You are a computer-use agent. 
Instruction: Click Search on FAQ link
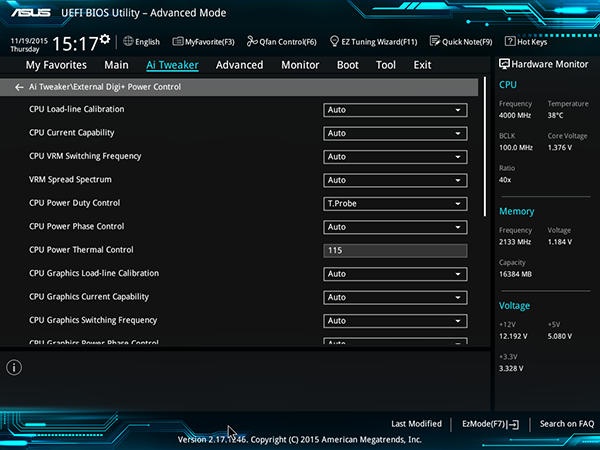567,424
